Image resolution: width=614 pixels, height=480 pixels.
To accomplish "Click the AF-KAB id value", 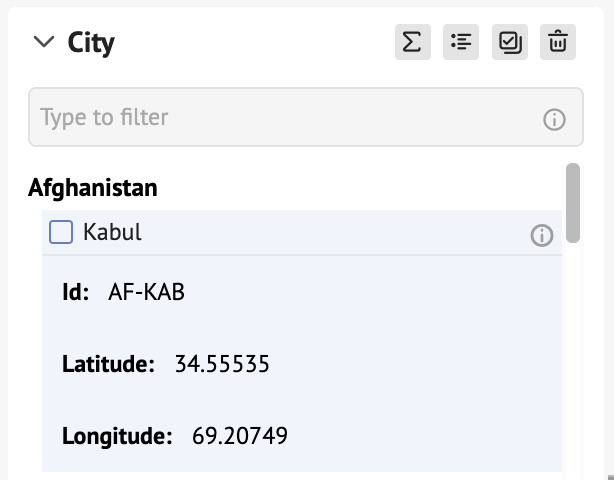I will pyautogui.click(x=146, y=292).
